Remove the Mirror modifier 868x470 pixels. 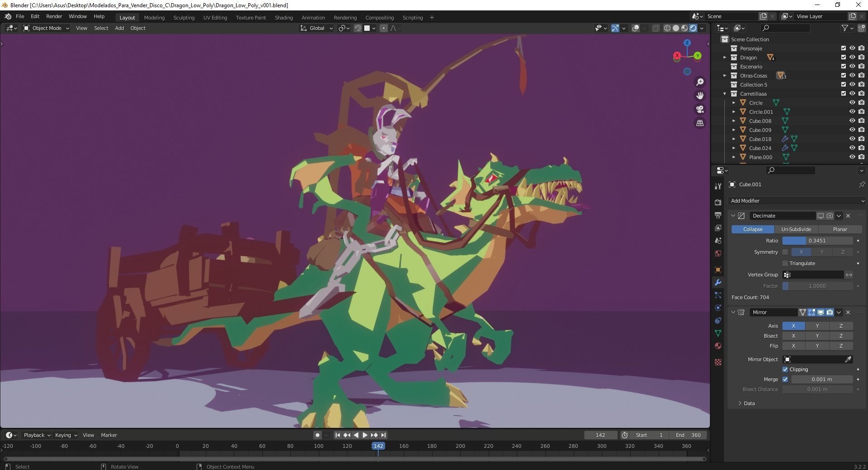click(848, 312)
